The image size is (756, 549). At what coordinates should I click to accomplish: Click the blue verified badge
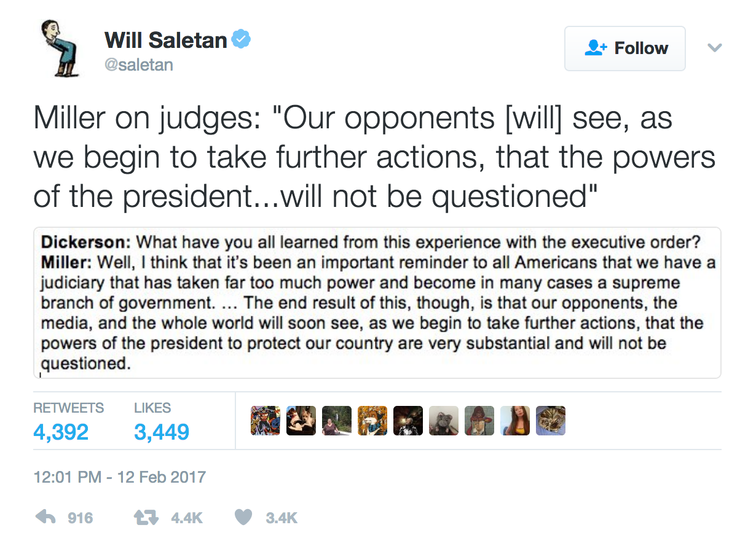coord(241,41)
